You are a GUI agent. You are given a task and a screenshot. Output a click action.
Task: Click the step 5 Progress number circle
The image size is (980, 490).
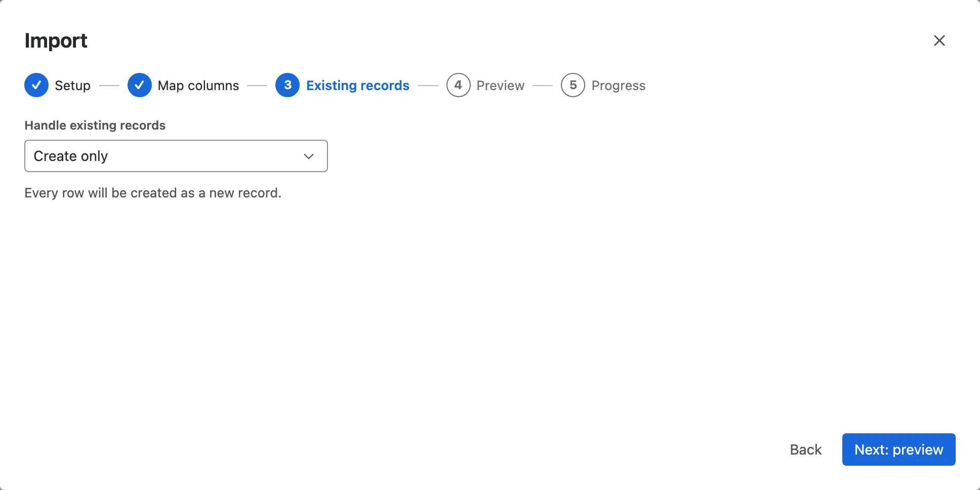coord(573,85)
